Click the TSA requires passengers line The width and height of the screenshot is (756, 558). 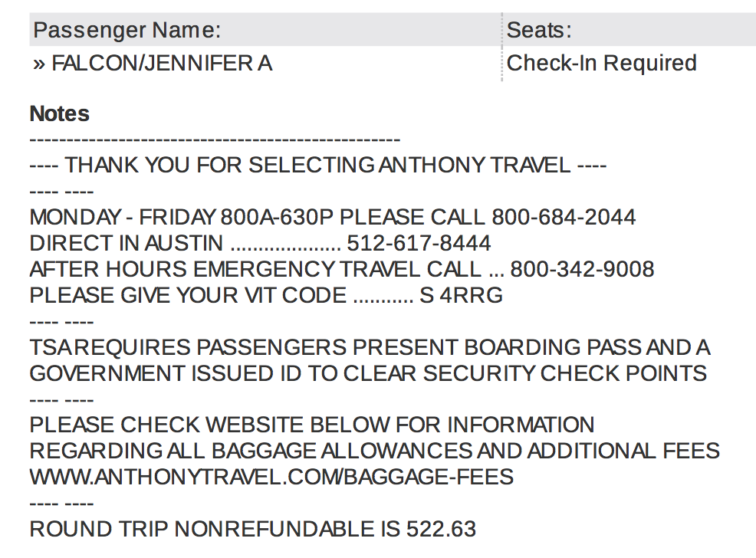point(370,347)
